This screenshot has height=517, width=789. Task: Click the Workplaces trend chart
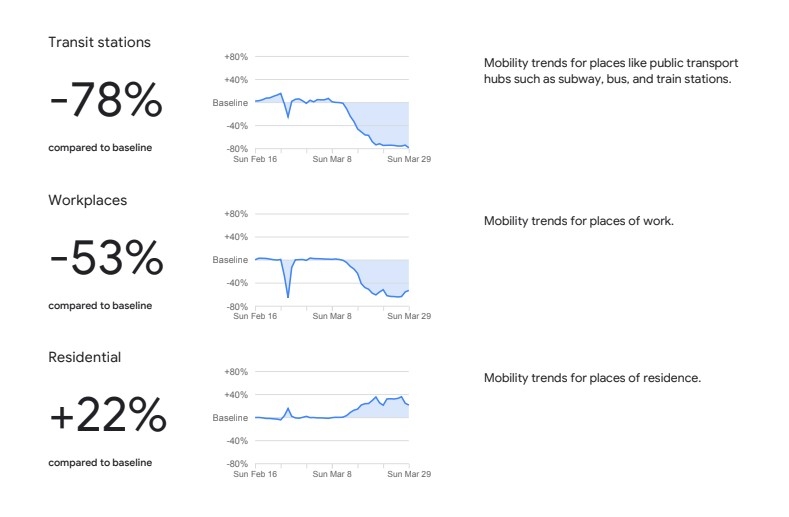[332, 260]
